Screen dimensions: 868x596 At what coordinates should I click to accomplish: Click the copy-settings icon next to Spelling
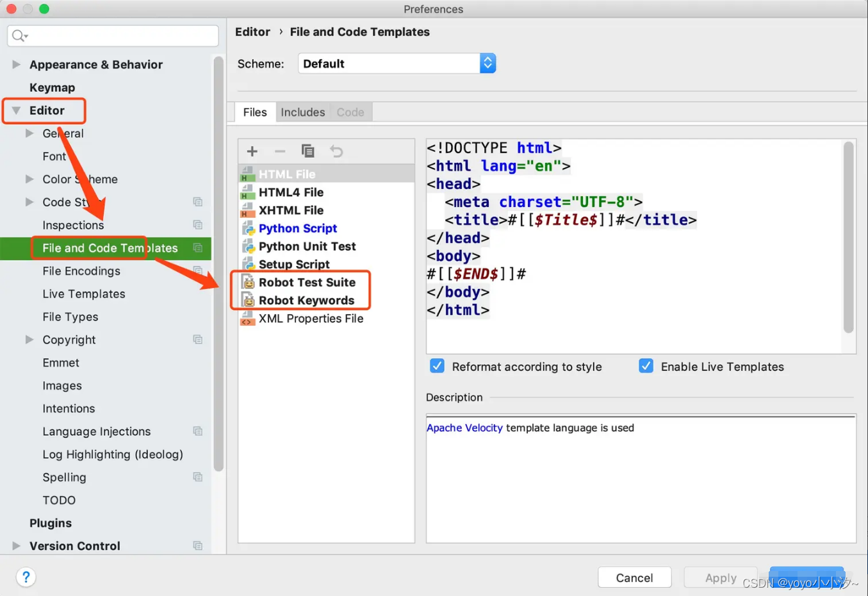point(198,477)
